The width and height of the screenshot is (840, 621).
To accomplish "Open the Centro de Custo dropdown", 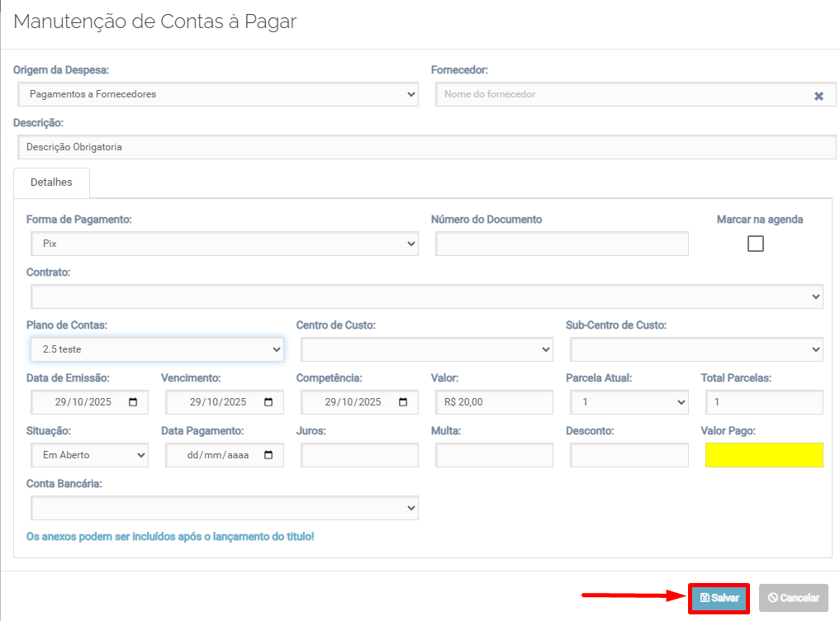I will pos(426,349).
